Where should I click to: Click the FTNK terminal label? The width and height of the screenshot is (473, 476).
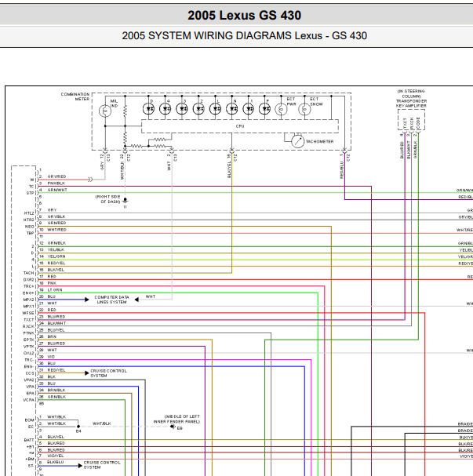29,333
